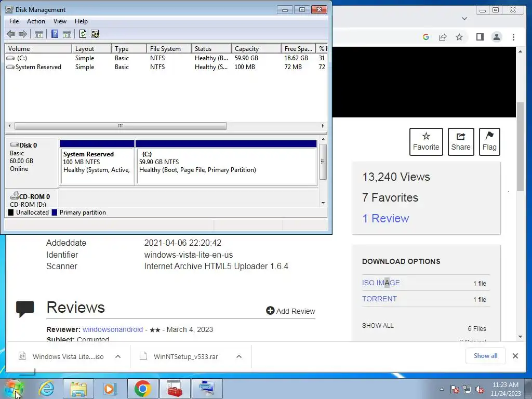
Task: Click the ISO IMAGE download link
Action: (381, 283)
